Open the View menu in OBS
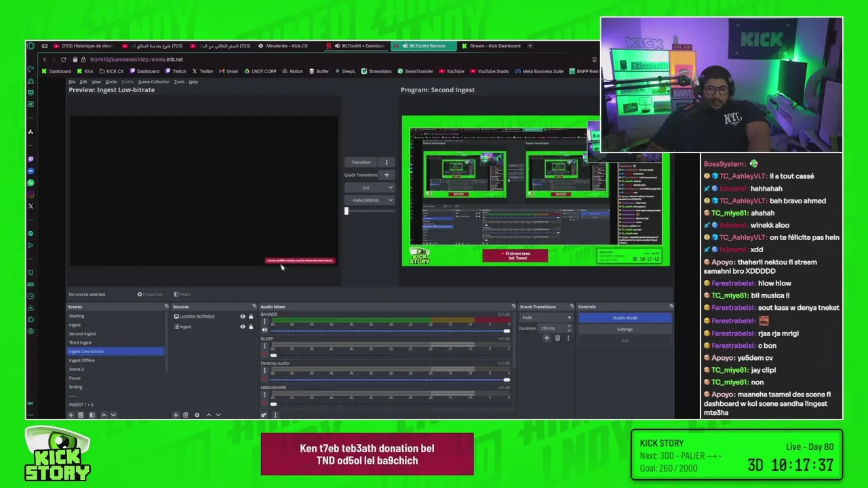The image size is (868, 488). tap(96, 82)
